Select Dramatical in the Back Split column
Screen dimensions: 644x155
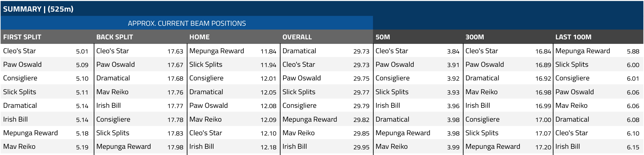click(113, 78)
